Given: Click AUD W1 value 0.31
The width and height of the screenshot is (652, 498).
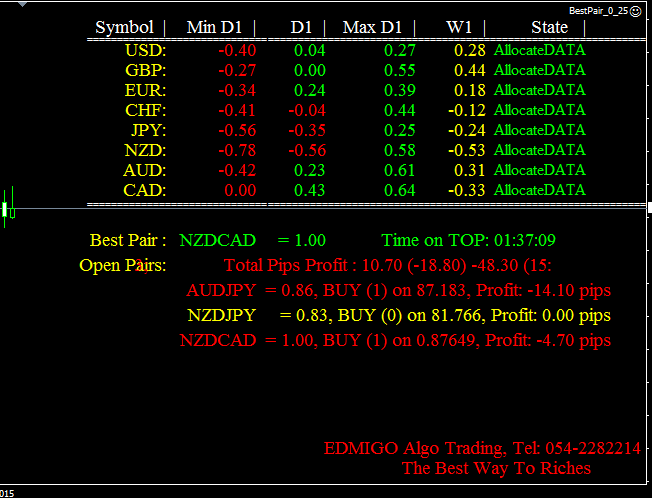Looking at the screenshot, I should click(470, 170).
